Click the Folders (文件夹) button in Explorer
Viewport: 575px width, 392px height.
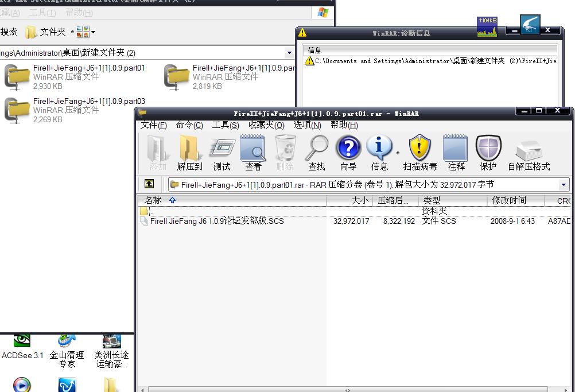click(45, 32)
